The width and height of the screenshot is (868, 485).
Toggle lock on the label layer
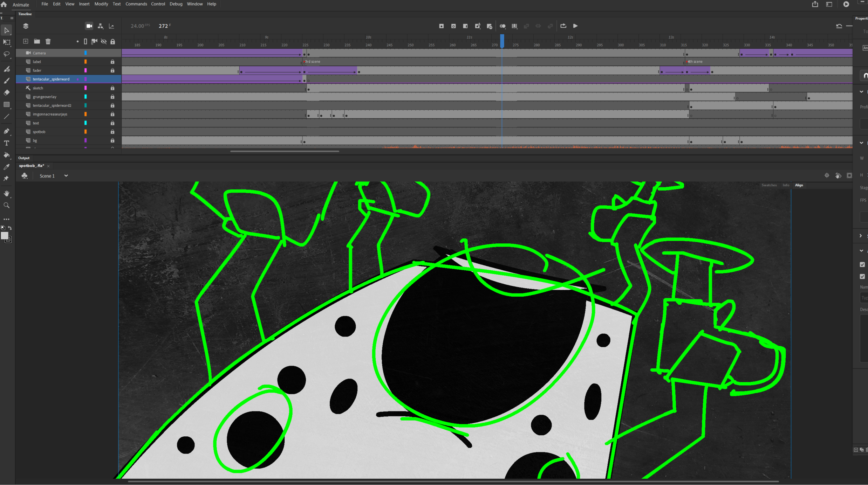click(112, 62)
